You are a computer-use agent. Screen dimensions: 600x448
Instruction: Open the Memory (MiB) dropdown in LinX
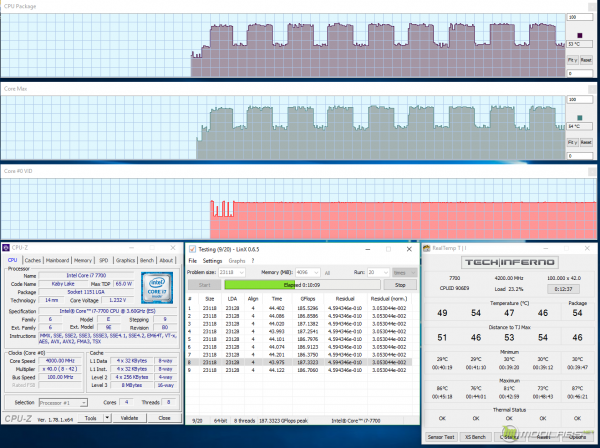click(316, 272)
